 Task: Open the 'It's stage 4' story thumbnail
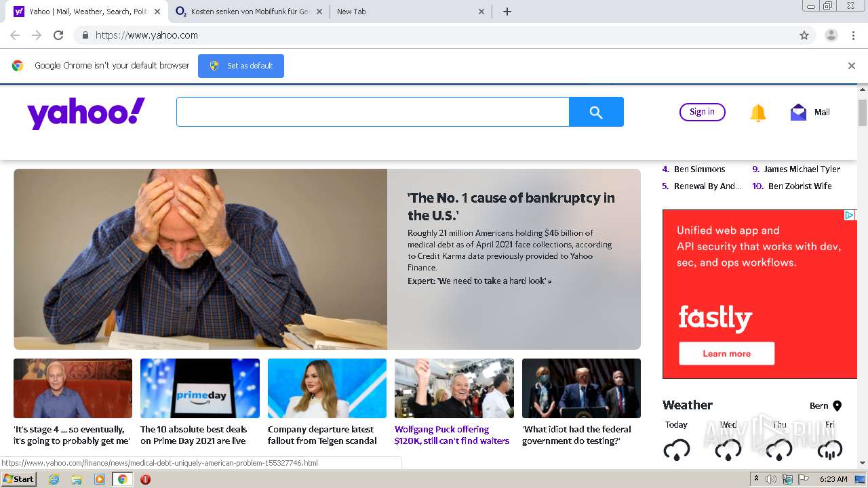[73, 388]
